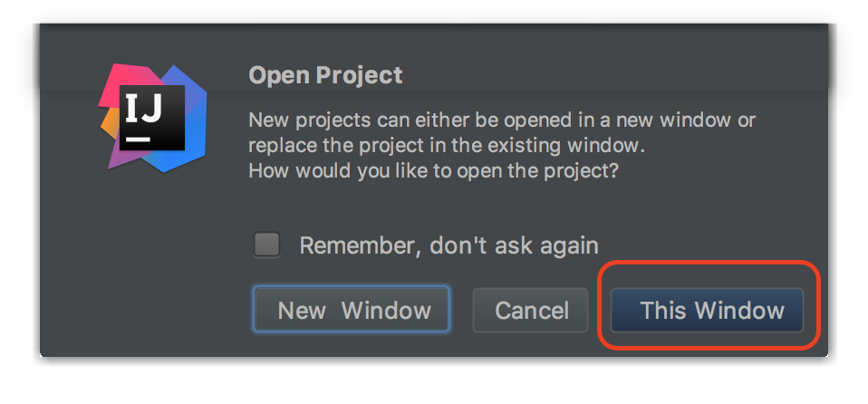Screen dimensions: 868x404
Task: Click the white underscore in the IJ logo
Action: tap(138, 139)
